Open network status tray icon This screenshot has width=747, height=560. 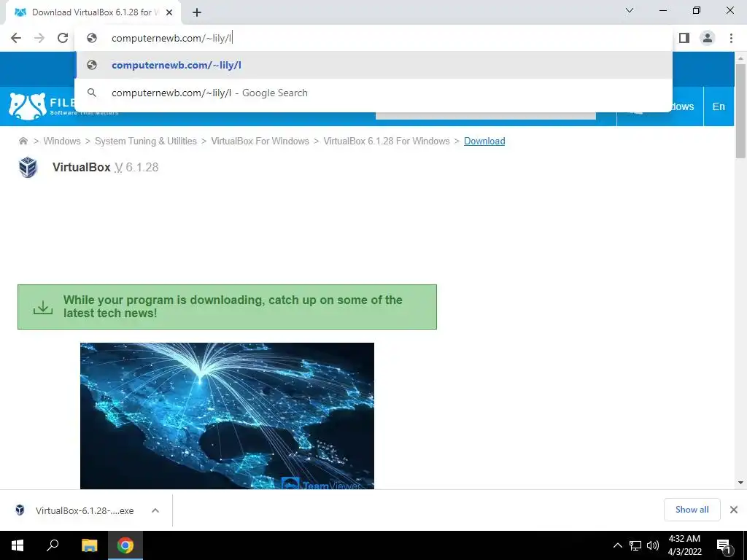pyautogui.click(x=635, y=545)
